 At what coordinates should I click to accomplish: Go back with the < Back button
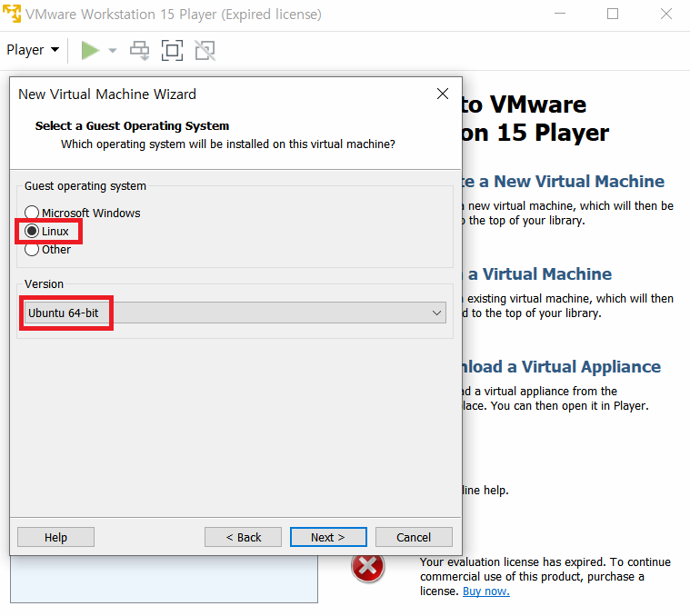243,537
